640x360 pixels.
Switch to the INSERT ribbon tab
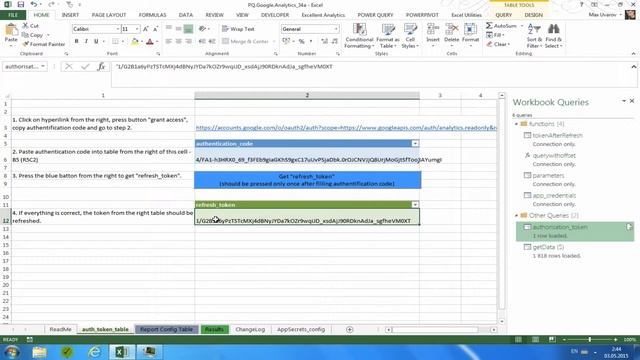click(70, 15)
